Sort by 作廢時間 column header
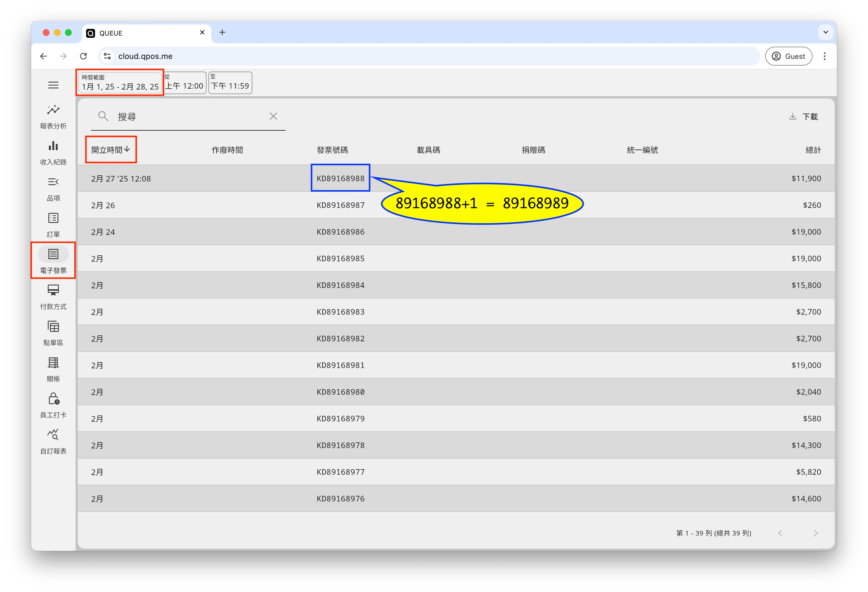The image size is (868, 592). pos(227,150)
